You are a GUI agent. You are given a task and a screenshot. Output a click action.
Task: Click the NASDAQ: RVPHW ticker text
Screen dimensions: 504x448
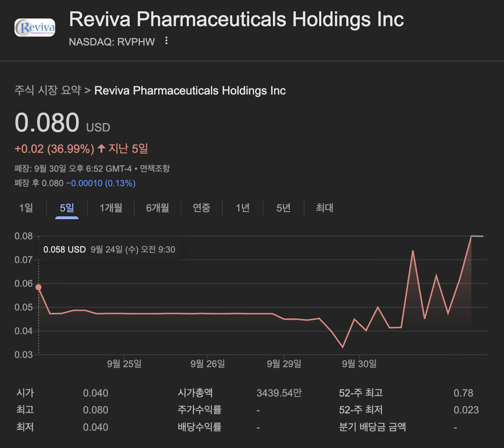click(112, 42)
